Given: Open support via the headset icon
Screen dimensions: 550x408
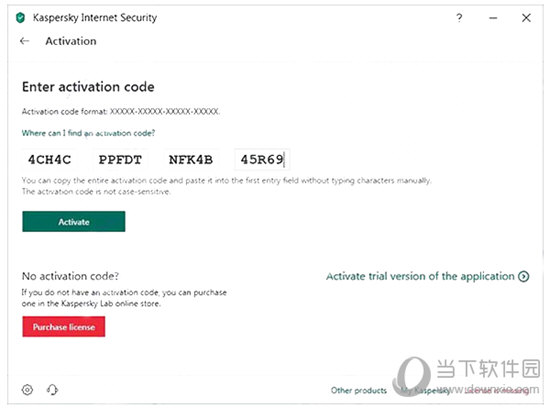Looking at the screenshot, I should click(52, 389).
